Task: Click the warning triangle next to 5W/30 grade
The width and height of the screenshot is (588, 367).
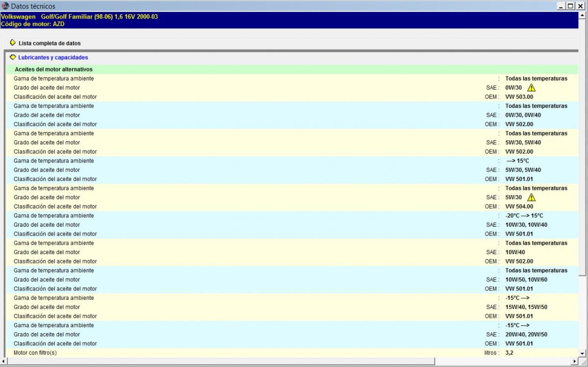Action: pyautogui.click(x=531, y=197)
